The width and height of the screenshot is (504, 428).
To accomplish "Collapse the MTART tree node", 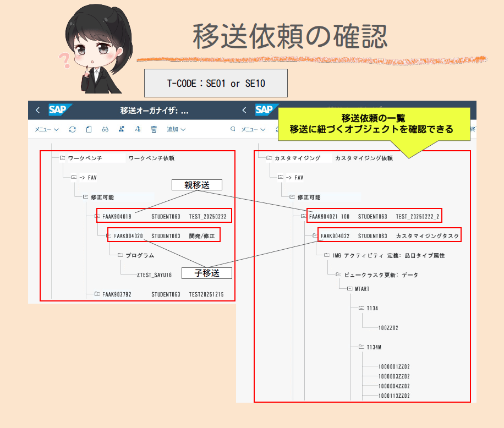I will [x=349, y=288].
